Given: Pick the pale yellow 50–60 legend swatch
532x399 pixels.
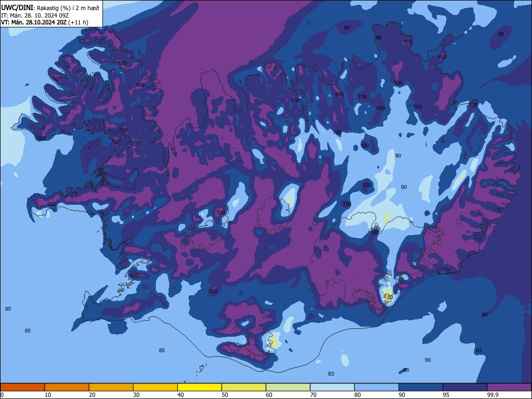Looking at the screenshot, I should click(x=244, y=387).
